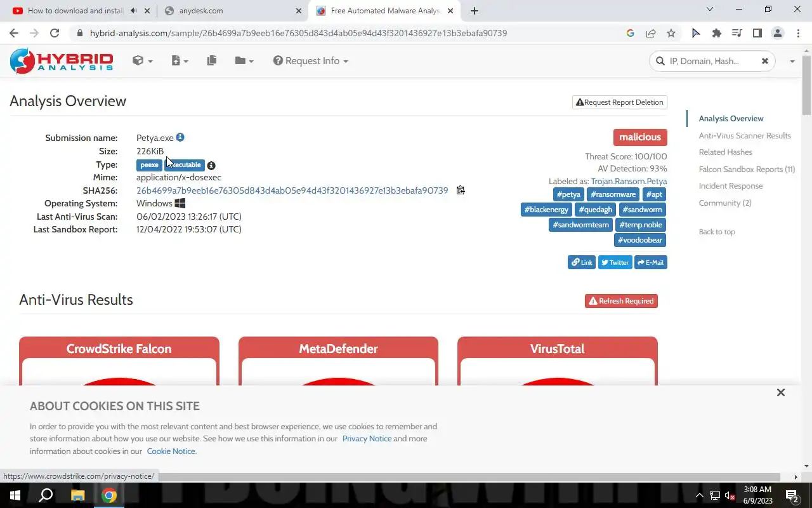
Task: Click the Hybrid Analysis logo
Action: click(61, 61)
